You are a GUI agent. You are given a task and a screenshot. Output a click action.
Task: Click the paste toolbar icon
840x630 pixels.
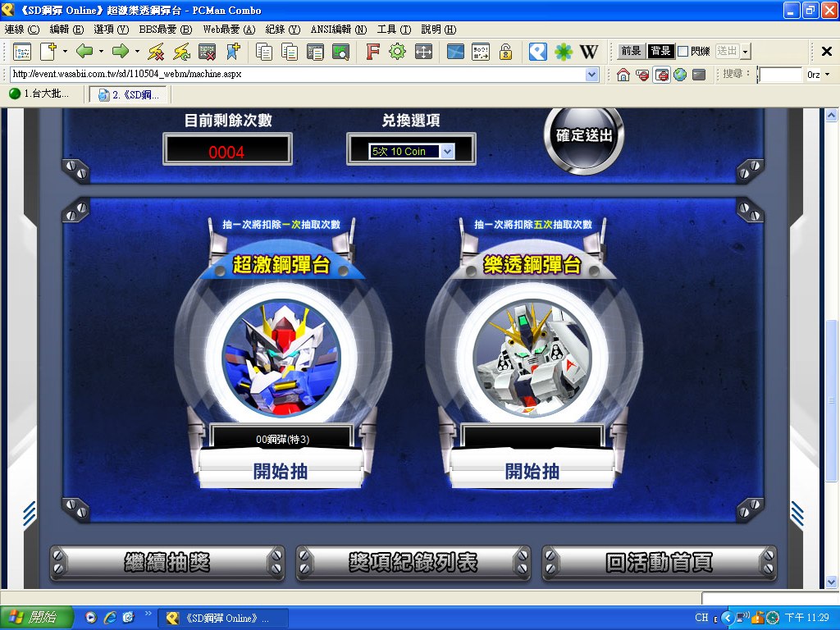315,52
